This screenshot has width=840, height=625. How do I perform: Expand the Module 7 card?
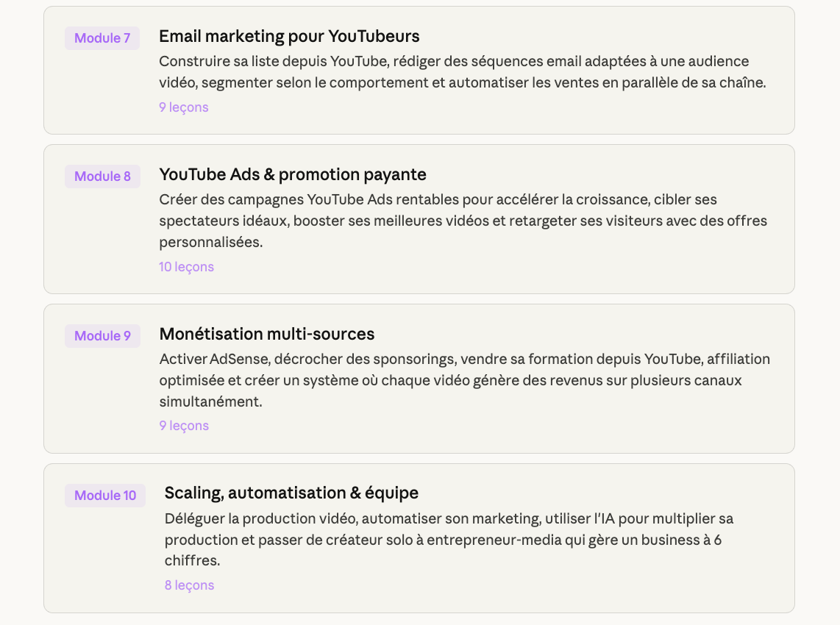tap(736, 110)
